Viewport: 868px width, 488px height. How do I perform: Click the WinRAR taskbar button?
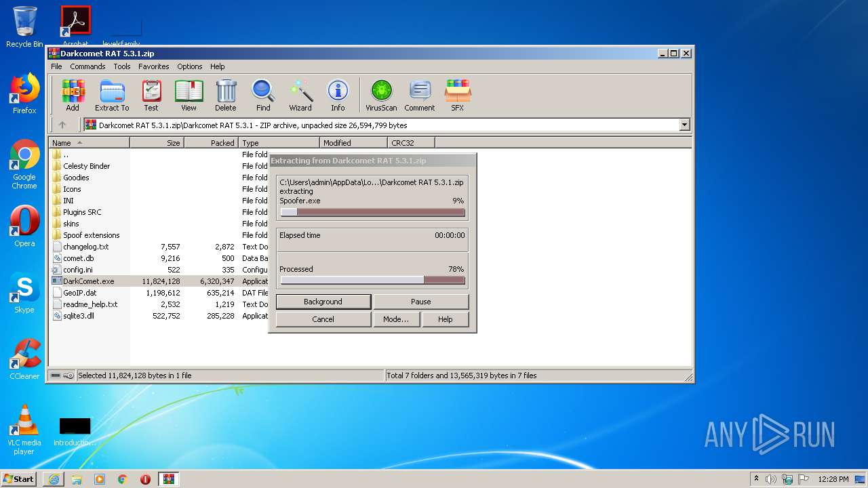click(169, 479)
